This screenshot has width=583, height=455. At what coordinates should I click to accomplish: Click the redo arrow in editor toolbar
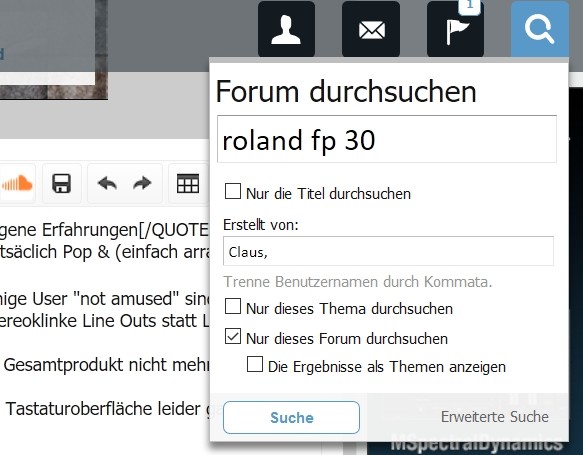point(142,183)
